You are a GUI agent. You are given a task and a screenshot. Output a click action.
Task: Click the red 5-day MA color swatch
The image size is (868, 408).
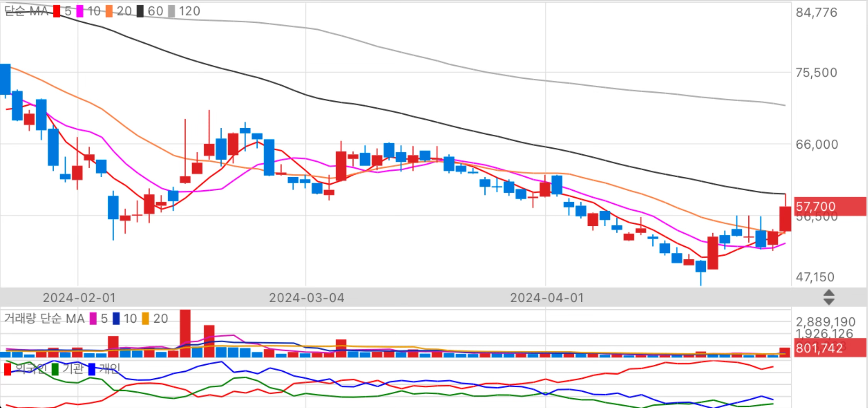point(57,11)
